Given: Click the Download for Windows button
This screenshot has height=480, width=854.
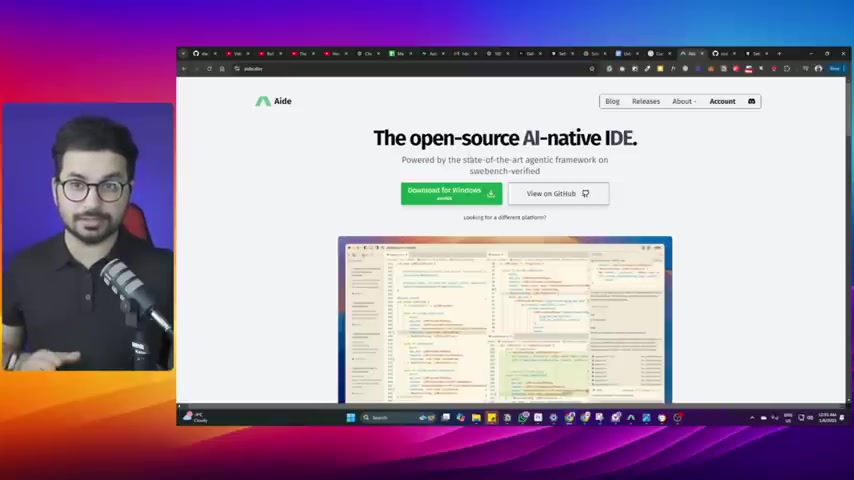Looking at the screenshot, I should tap(452, 193).
